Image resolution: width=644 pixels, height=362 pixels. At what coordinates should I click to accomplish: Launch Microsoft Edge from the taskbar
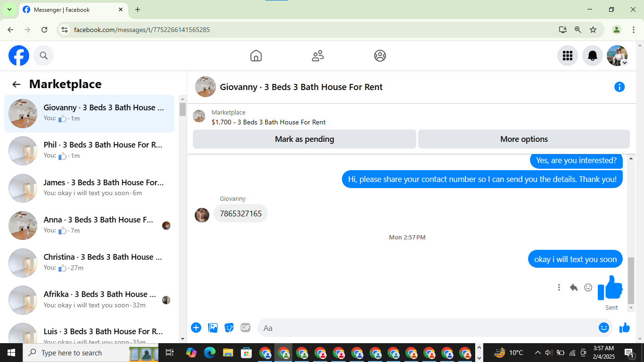[x=210, y=353]
